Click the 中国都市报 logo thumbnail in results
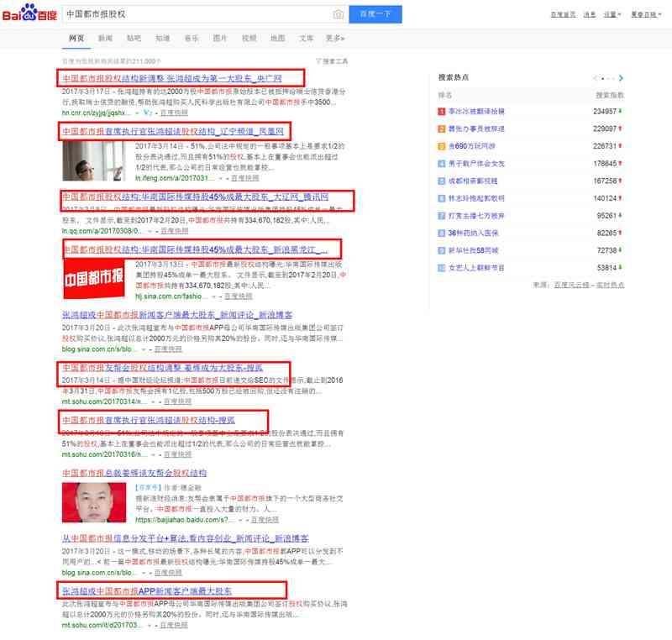672x640 pixels. (x=92, y=273)
